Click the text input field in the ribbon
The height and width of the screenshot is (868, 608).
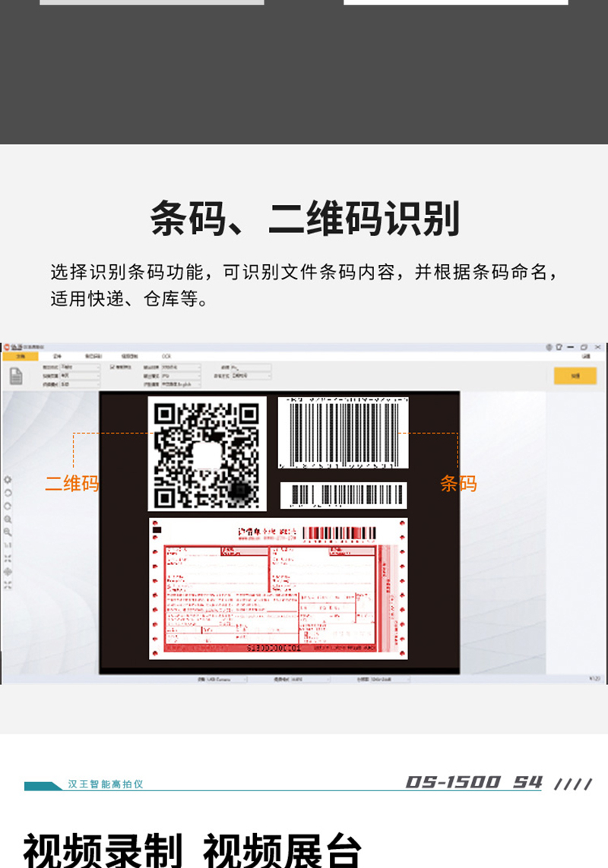tap(251, 367)
